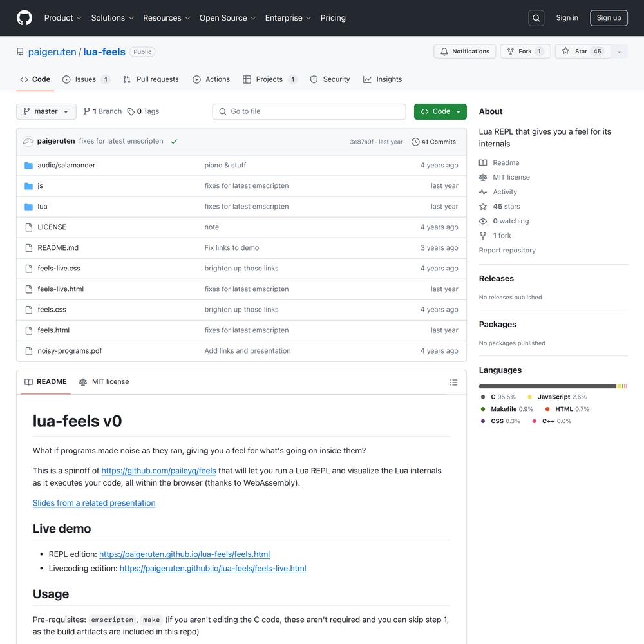Click the Go to file search field
Screen dimensions: 644x644
[309, 111]
